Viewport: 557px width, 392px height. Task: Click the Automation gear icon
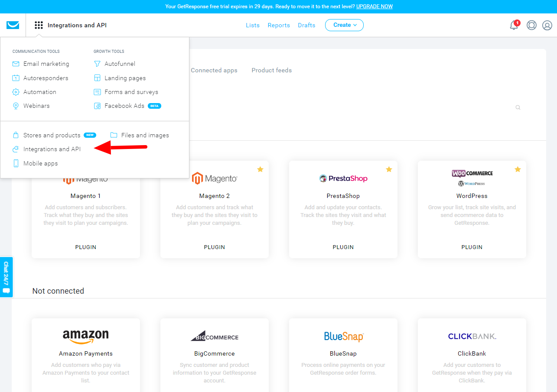(16, 92)
